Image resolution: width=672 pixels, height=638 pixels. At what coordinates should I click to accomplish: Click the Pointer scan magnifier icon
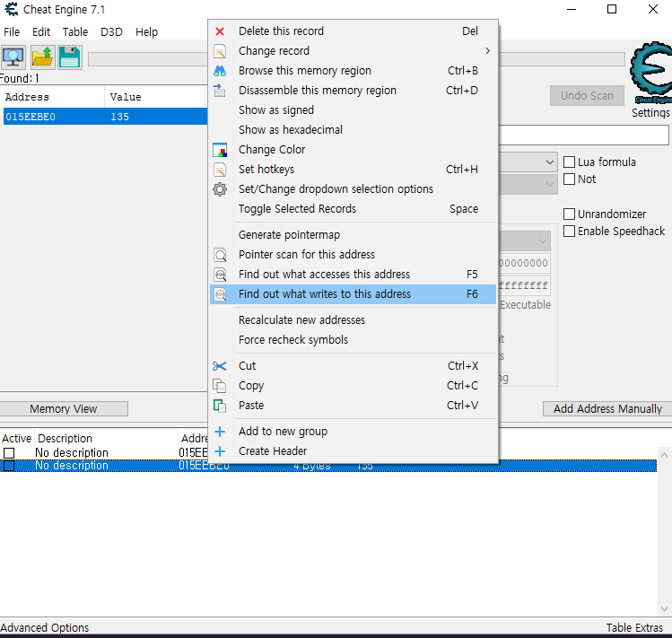pos(220,255)
